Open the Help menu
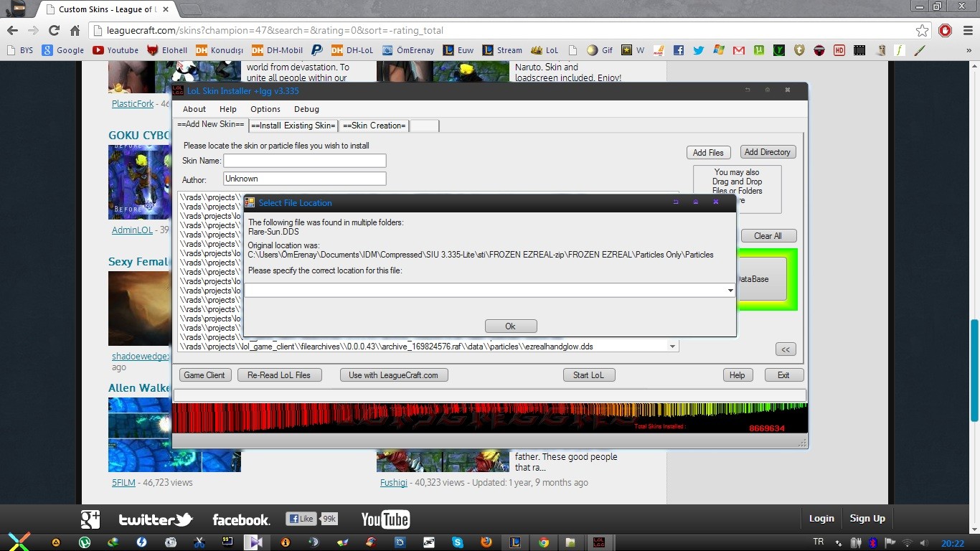Image resolution: width=980 pixels, height=551 pixels. pyautogui.click(x=228, y=109)
